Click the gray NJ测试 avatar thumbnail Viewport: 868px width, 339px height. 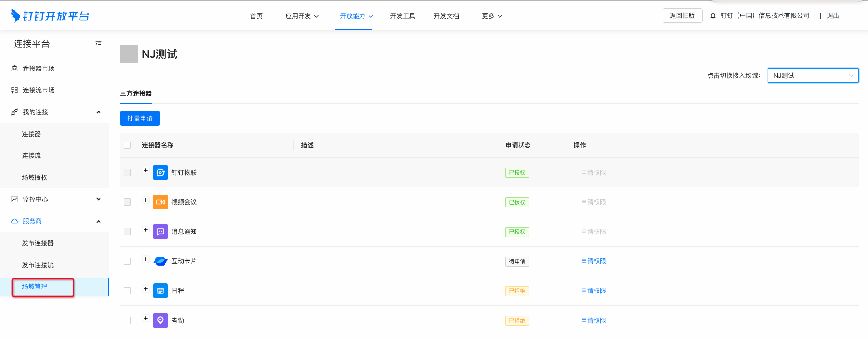[x=129, y=54]
